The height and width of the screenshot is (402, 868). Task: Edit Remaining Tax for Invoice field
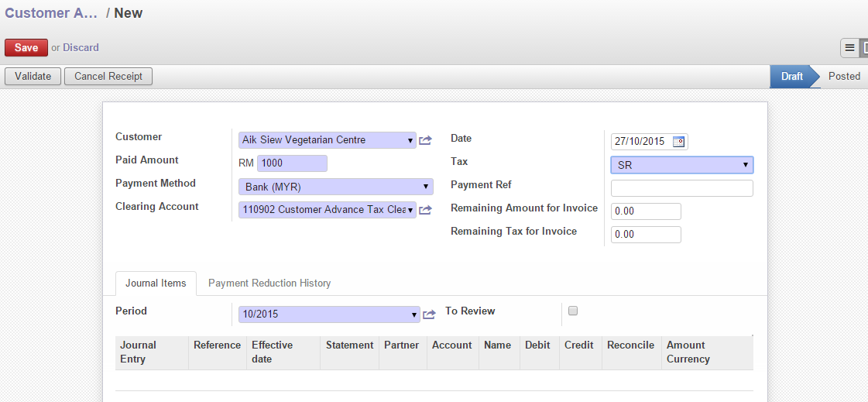(646, 235)
